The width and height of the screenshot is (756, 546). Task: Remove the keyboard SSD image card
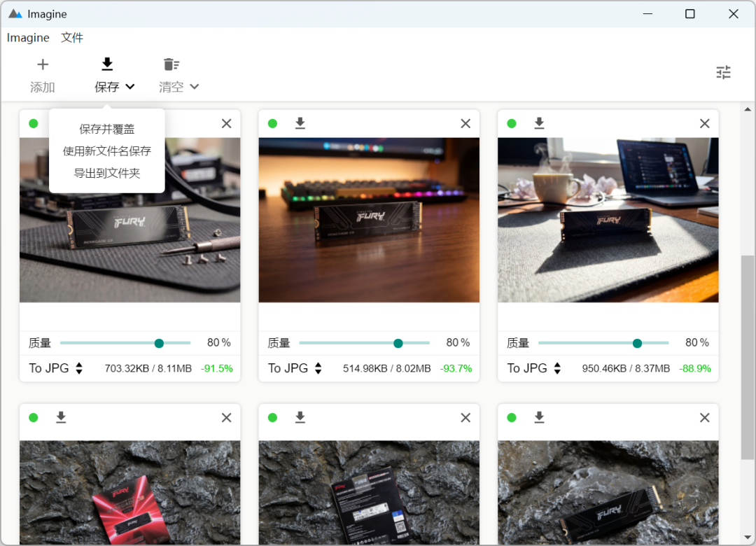coord(465,123)
